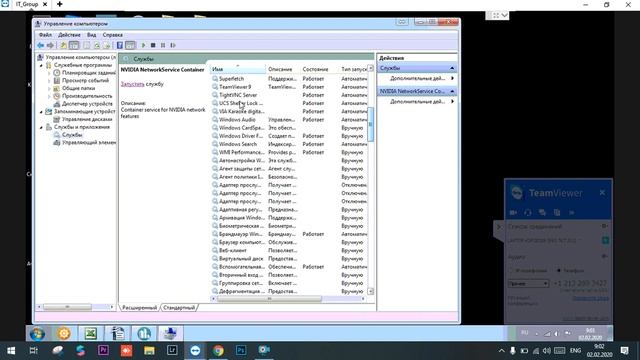Expand the Производительность node

[x=49, y=96]
